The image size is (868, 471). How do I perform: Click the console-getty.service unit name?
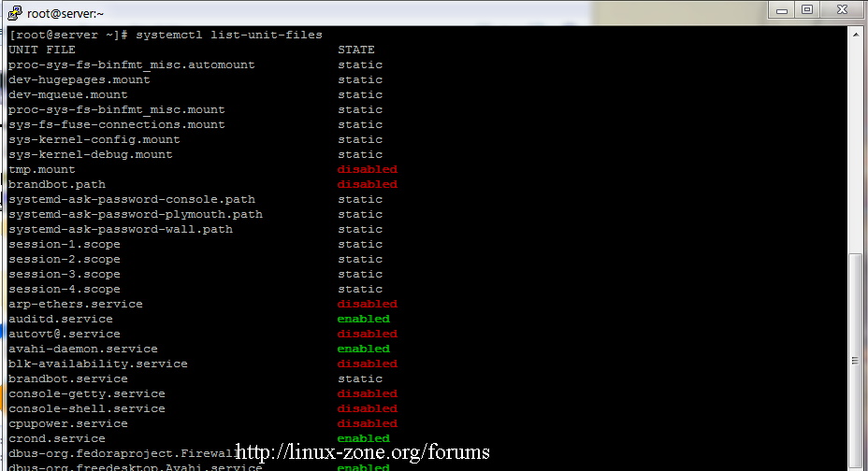[x=87, y=393]
